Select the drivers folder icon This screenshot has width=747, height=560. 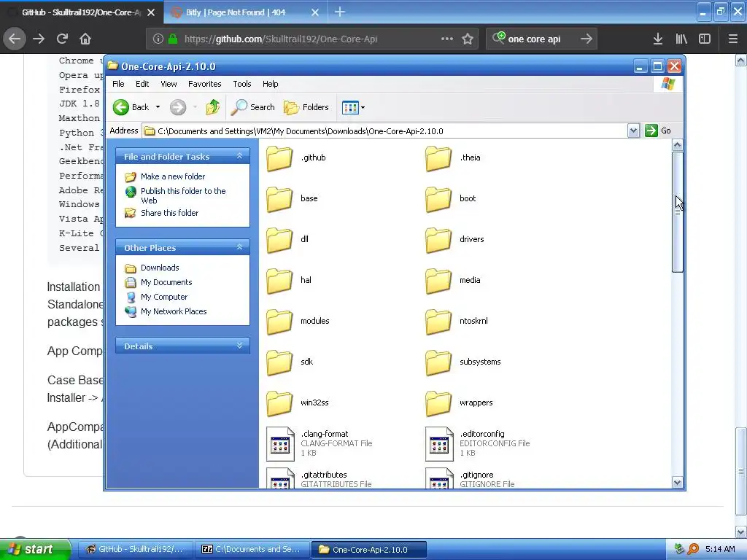click(438, 240)
